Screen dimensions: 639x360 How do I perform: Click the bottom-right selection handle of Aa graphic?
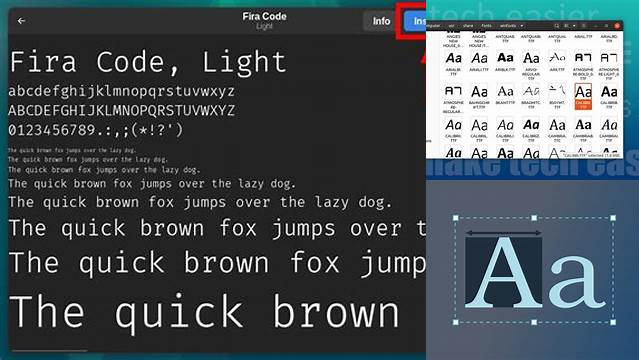(613, 322)
